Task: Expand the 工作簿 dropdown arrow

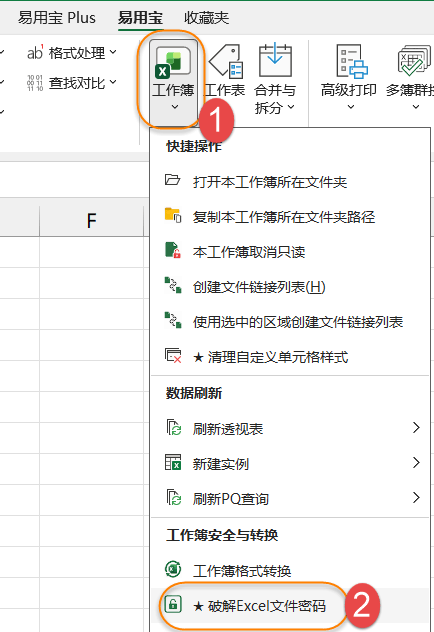Action: [174, 107]
